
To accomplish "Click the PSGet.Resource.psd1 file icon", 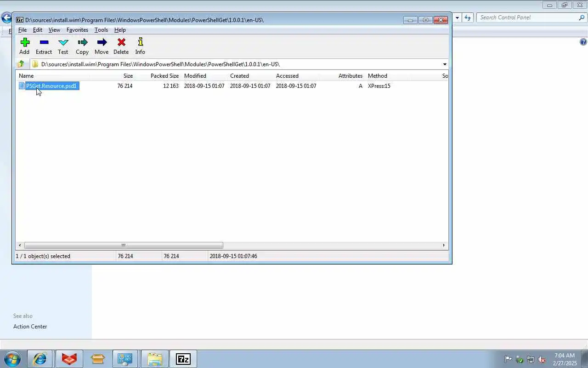I will (x=22, y=86).
